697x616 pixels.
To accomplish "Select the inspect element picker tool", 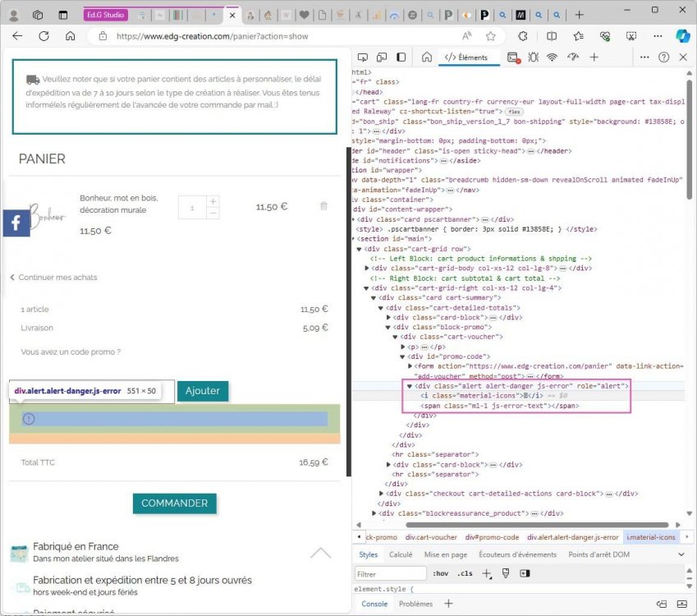I will 363,57.
